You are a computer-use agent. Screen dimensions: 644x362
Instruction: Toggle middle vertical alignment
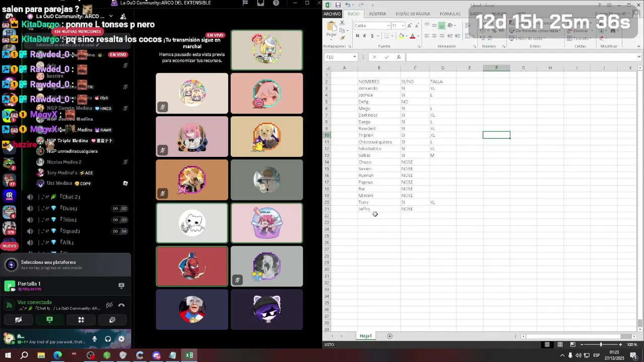434,25
